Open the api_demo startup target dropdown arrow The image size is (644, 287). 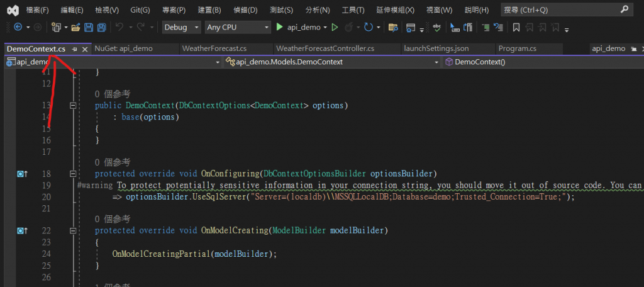click(326, 28)
